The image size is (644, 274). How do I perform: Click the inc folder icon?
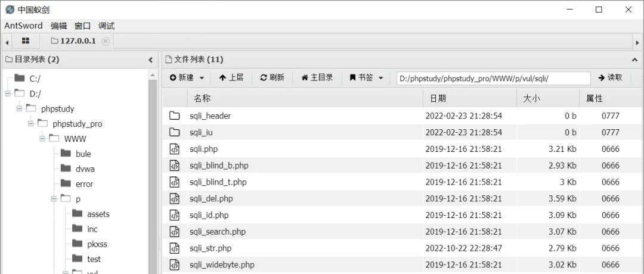(77, 229)
